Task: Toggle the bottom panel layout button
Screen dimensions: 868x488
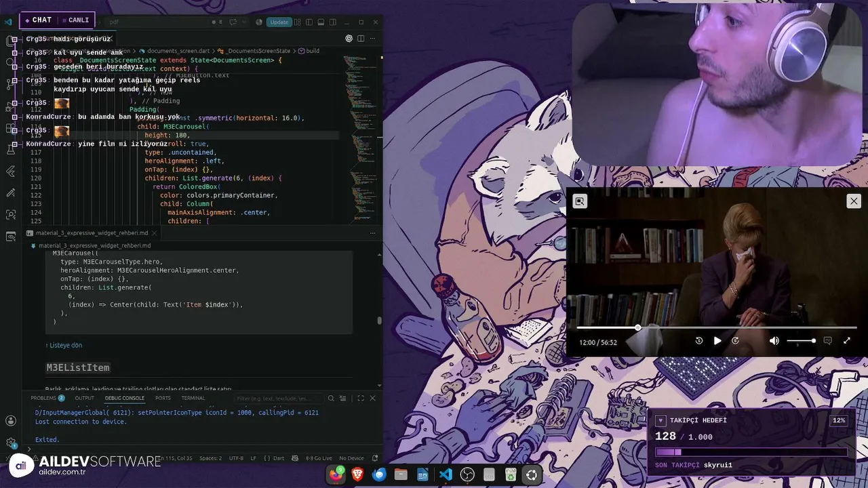Action: click(x=321, y=22)
